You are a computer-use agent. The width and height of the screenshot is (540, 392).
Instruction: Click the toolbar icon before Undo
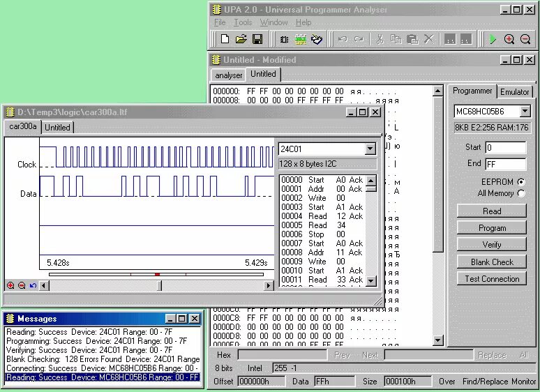pos(317,39)
